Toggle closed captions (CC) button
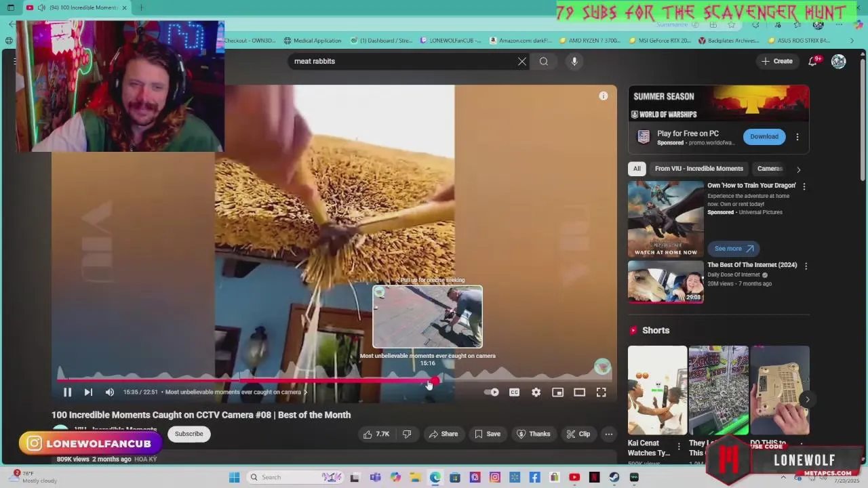This screenshot has height=488, width=868. [x=514, y=392]
